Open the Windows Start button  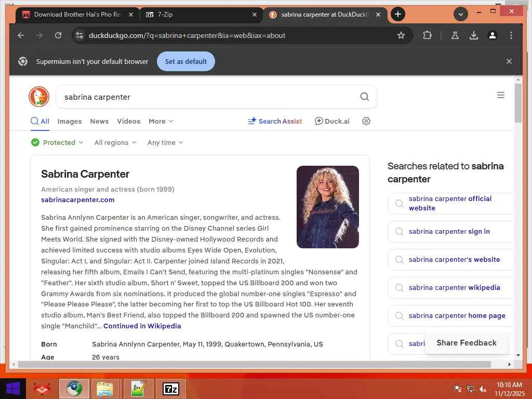click(13, 389)
